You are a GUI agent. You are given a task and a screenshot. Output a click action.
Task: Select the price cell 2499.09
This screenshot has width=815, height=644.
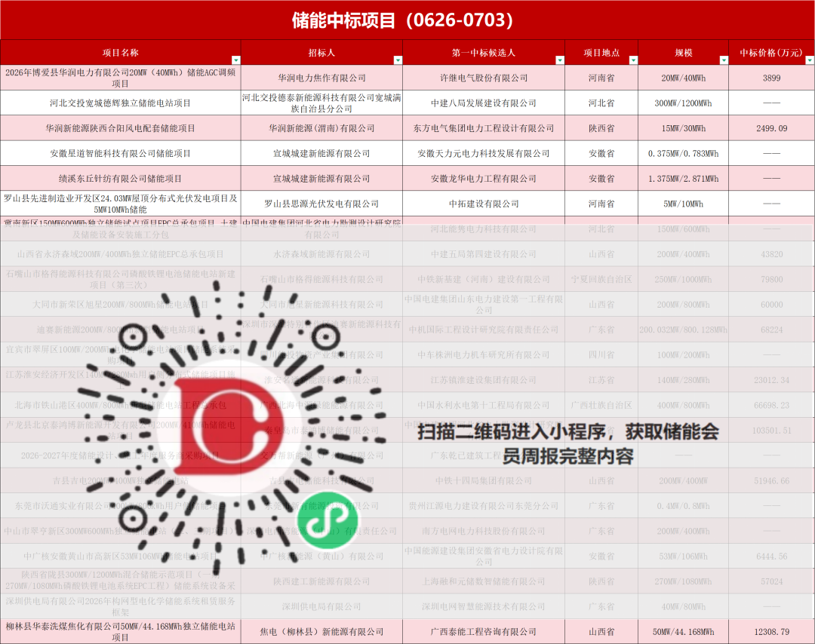pyautogui.click(x=771, y=128)
